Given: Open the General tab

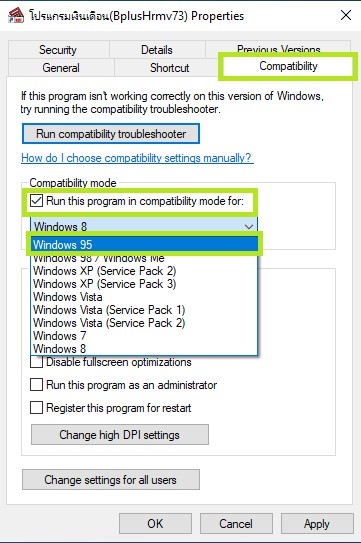Looking at the screenshot, I should pyautogui.click(x=61, y=68).
